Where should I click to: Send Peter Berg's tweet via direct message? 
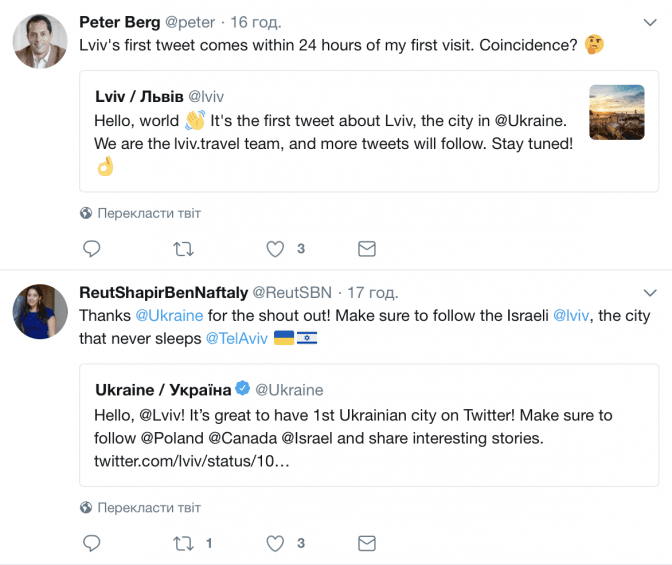(x=367, y=248)
